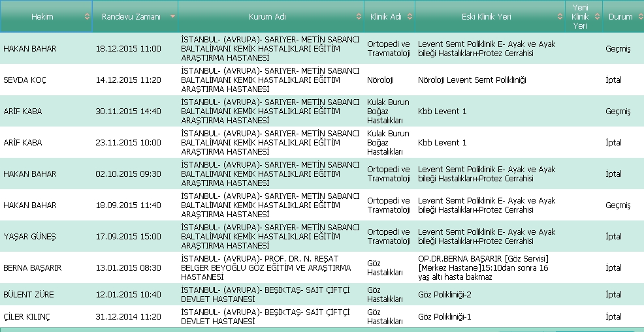Click the date 17.09.2015 15:00
The image size is (644, 332).
coord(129,236)
